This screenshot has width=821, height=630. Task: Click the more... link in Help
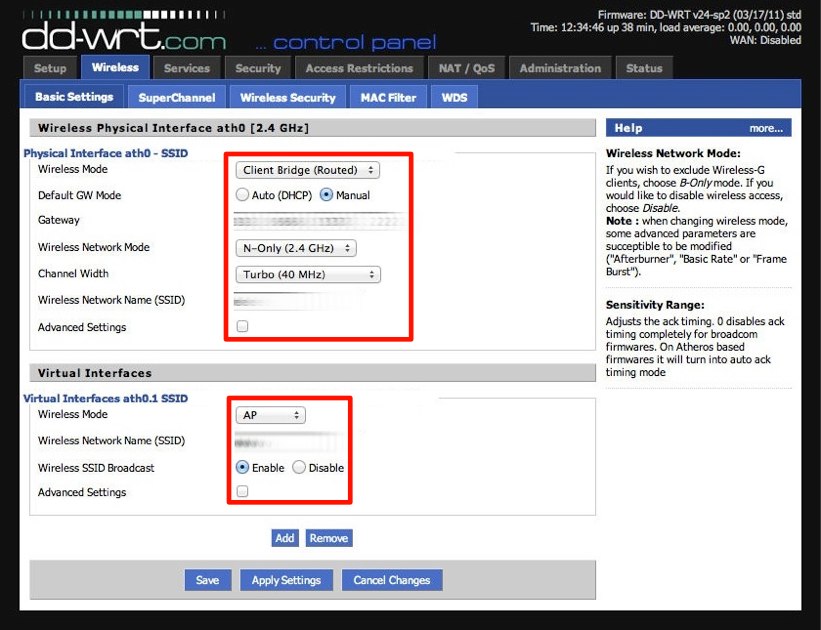766,128
